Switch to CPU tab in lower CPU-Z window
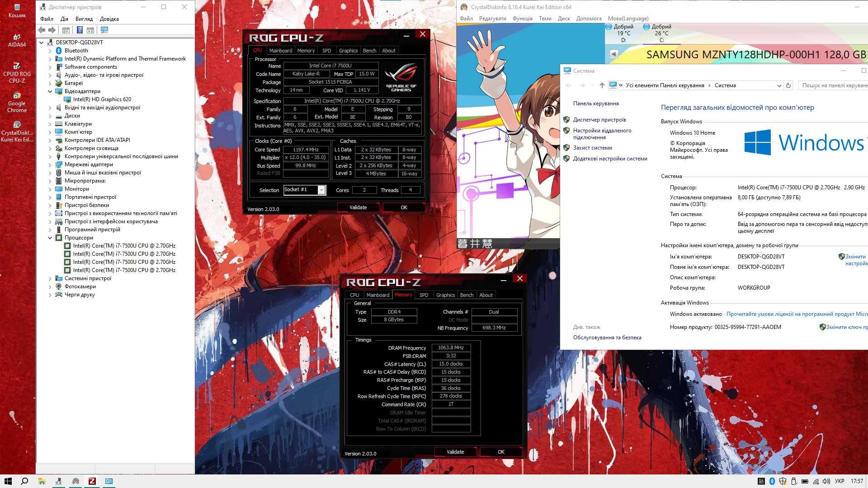868x488 pixels. click(x=354, y=295)
